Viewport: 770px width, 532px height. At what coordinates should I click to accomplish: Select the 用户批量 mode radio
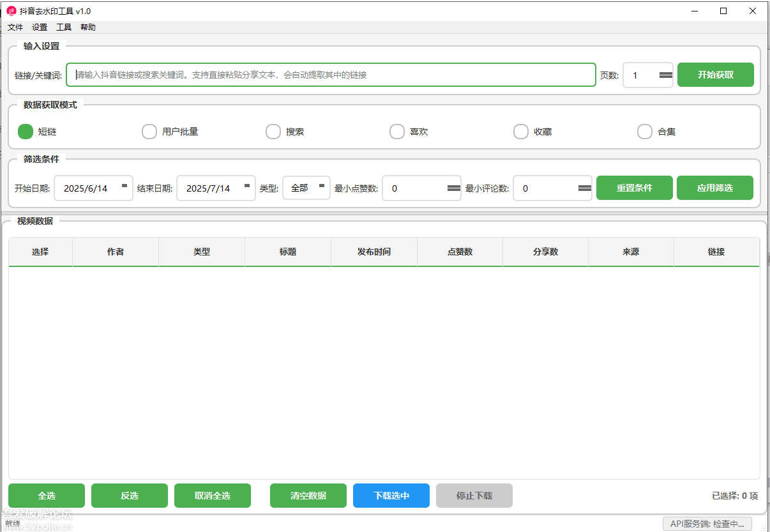[x=149, y=132]
